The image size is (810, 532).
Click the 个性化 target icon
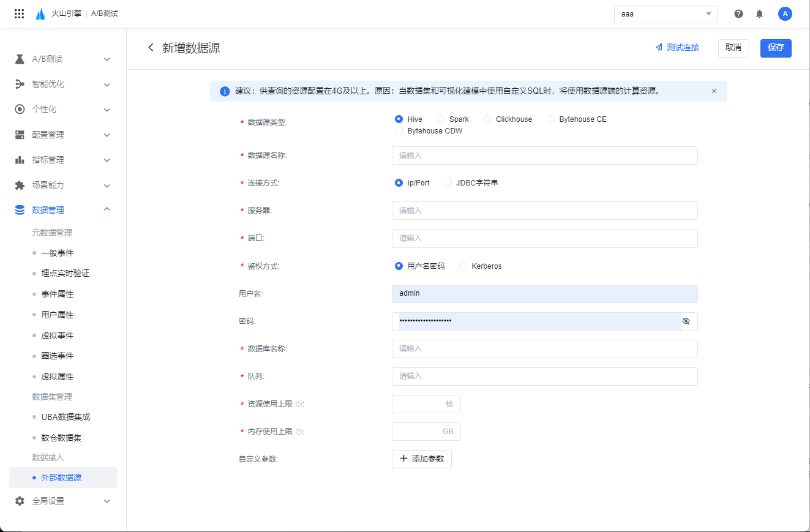pos(20,110)
